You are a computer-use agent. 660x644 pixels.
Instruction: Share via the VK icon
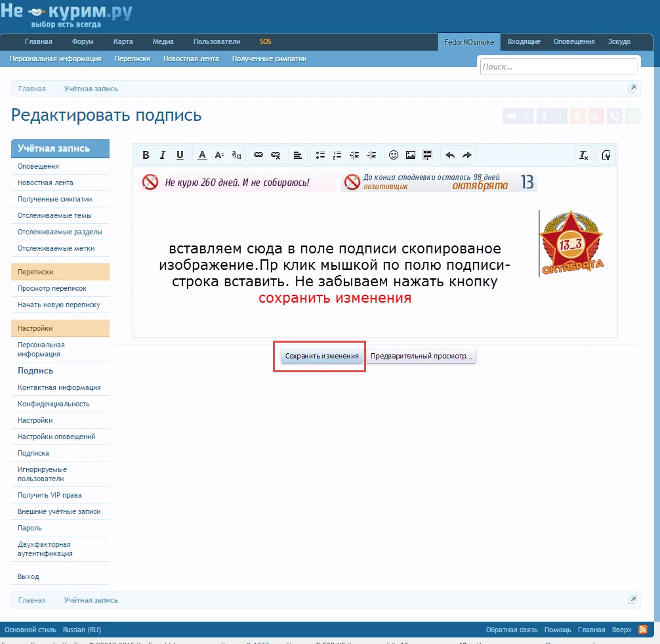518,116
